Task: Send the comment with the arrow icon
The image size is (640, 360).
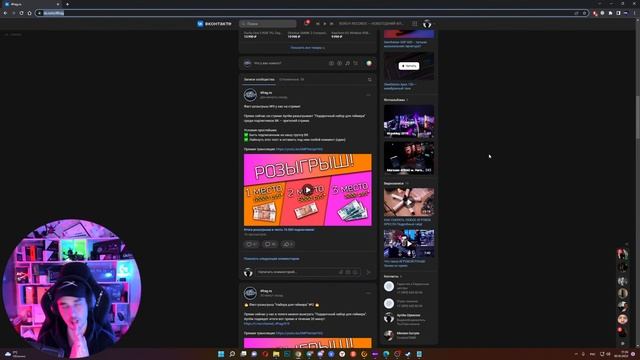Action: (369, 272)
